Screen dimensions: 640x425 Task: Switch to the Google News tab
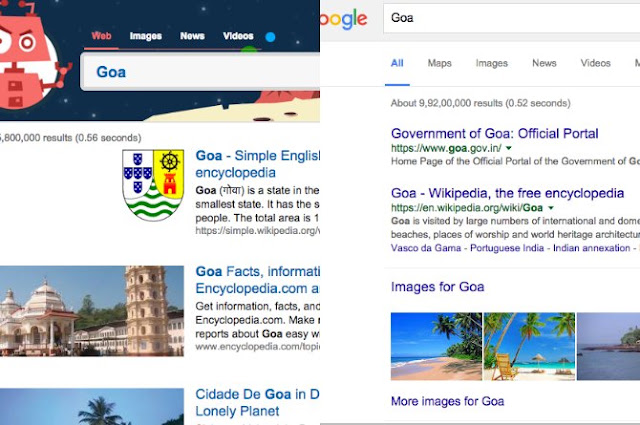[544, 63]
